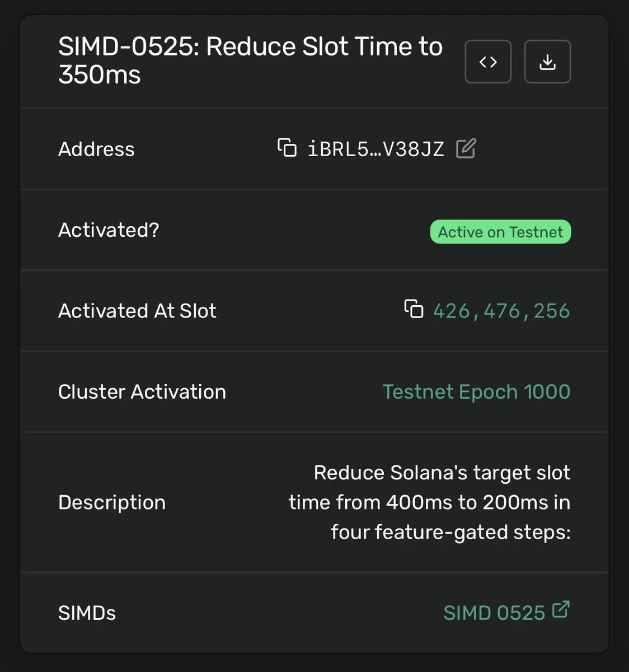Open the SIMD 0525 link
This screenshot has width=629, height=672.
[494, 613]
